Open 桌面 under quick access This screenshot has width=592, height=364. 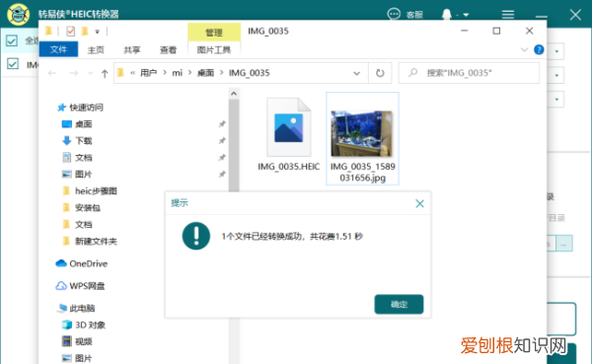[83, 124]
